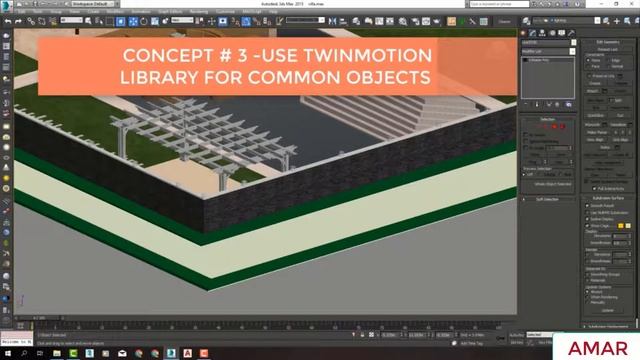This screenshot has width=640, height=360.
Task: Click the object color swatch beside name
Action: 573,42
